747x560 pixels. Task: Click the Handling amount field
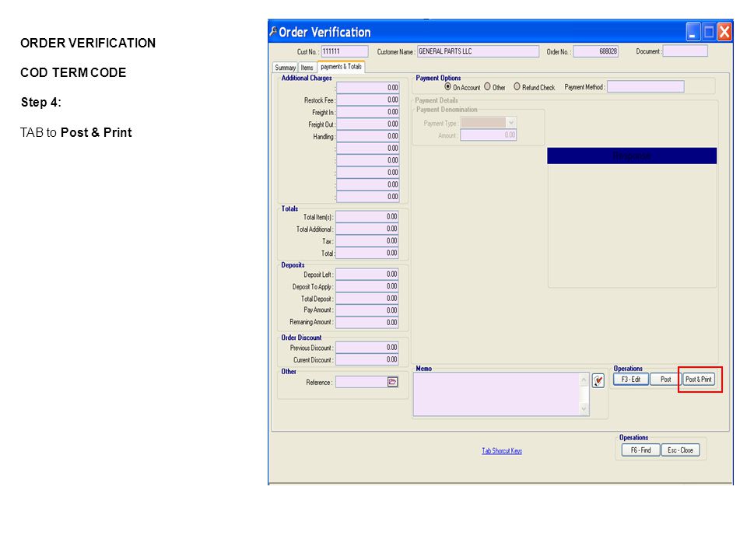[x=367, y=136]
